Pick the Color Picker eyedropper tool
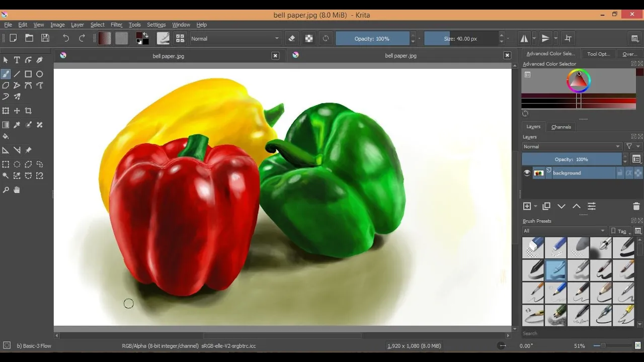 pos(17,125)
